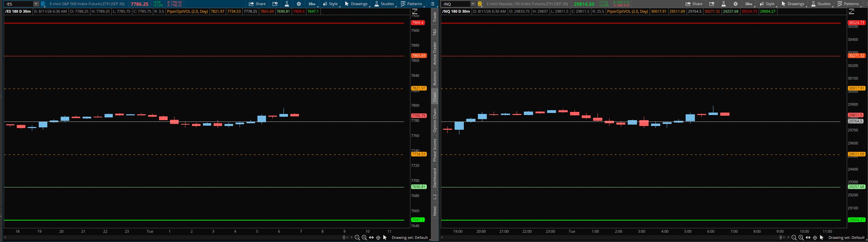Open the Phase Scores sidebar tab
Viewport: 868px width, 242px height.
(x=435, y=150)
